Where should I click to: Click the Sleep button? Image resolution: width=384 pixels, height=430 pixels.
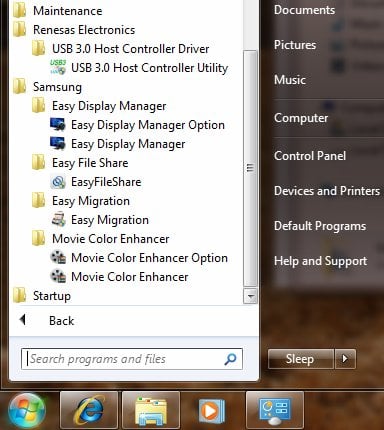point(300,359)
